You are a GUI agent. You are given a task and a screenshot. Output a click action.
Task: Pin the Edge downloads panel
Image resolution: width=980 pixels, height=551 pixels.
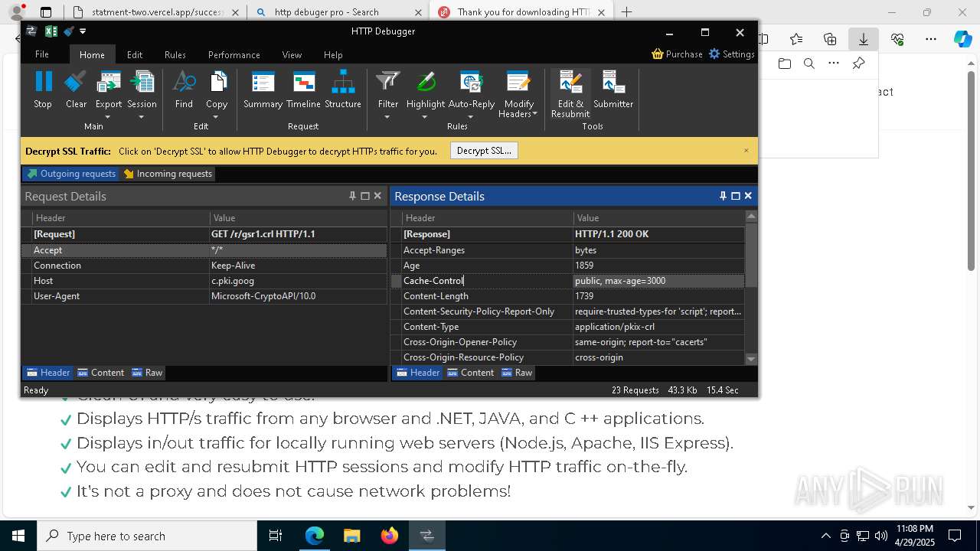pos(858,64)
